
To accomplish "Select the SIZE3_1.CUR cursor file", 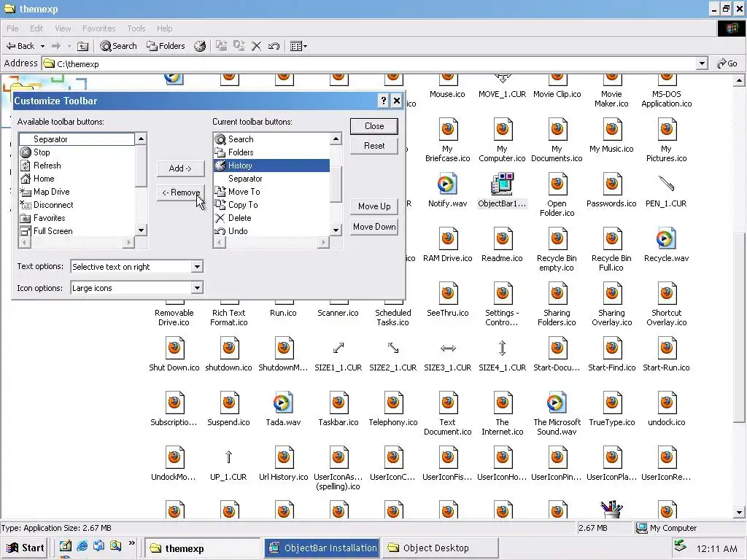I will point(447,356).
